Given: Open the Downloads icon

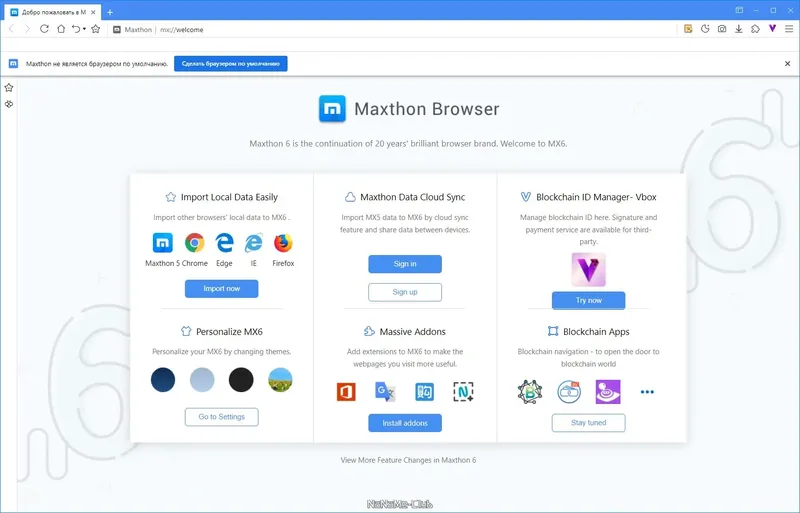Looking at the screenshot, I should (x=739, y=29).
